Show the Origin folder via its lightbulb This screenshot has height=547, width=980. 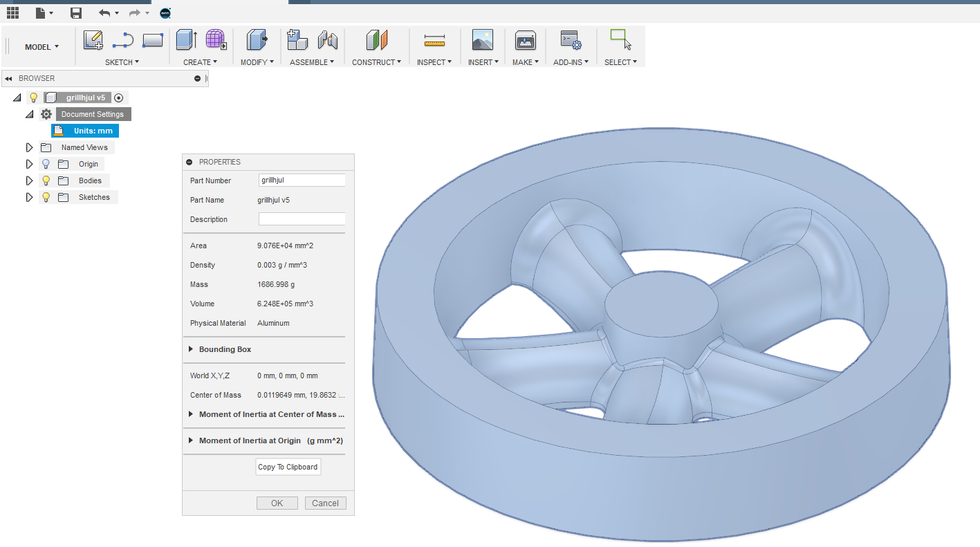(46, 164)
